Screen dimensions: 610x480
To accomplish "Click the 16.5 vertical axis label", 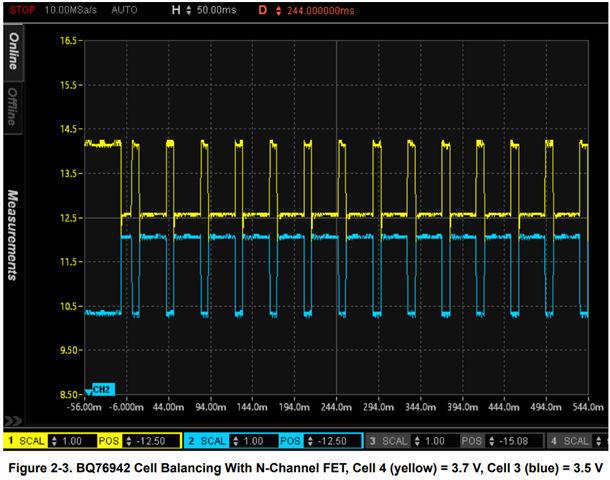I will 68,40.
